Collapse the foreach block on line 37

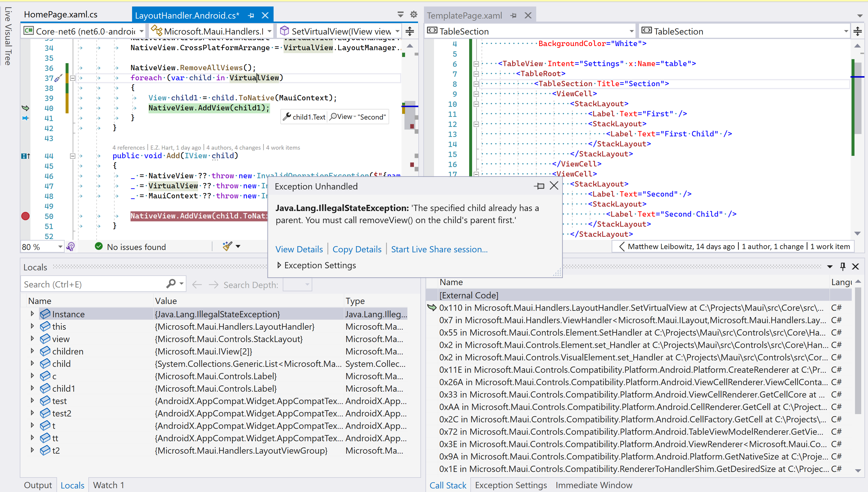tap(72, 78)
